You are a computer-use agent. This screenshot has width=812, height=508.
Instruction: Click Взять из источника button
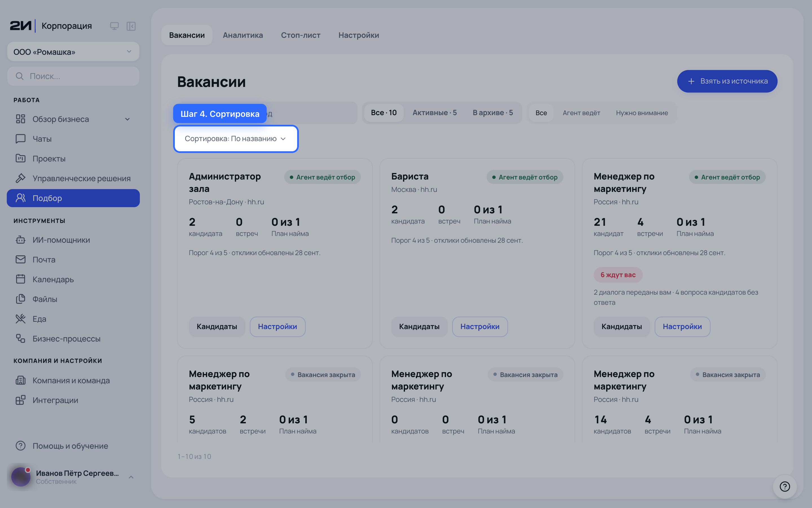pos(727,81)
